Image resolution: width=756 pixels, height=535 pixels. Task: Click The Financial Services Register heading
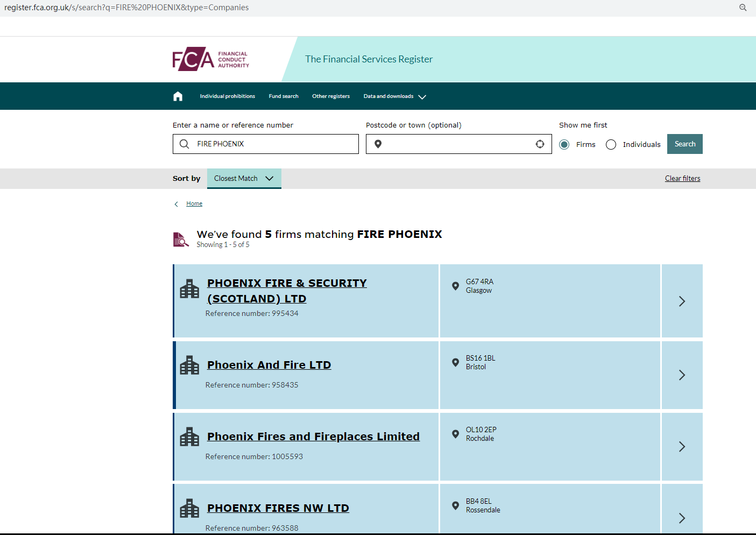(x=369, y=59)
